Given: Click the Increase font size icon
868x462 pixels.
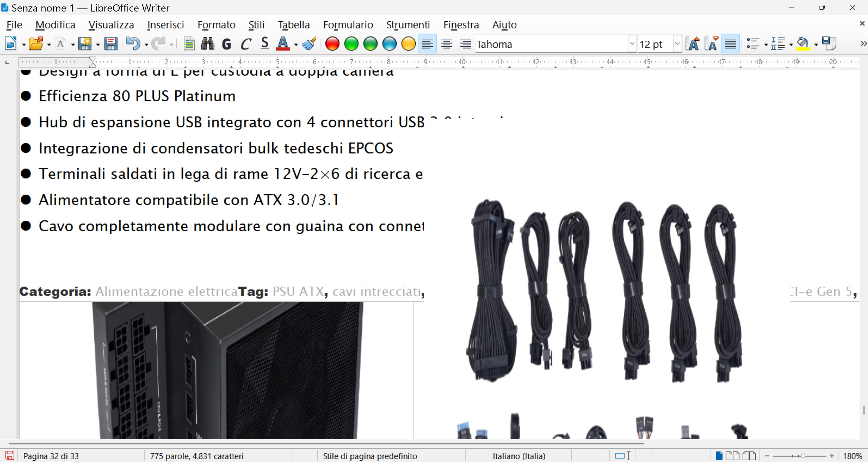Looking at the screenshot, I should [692, 44].
